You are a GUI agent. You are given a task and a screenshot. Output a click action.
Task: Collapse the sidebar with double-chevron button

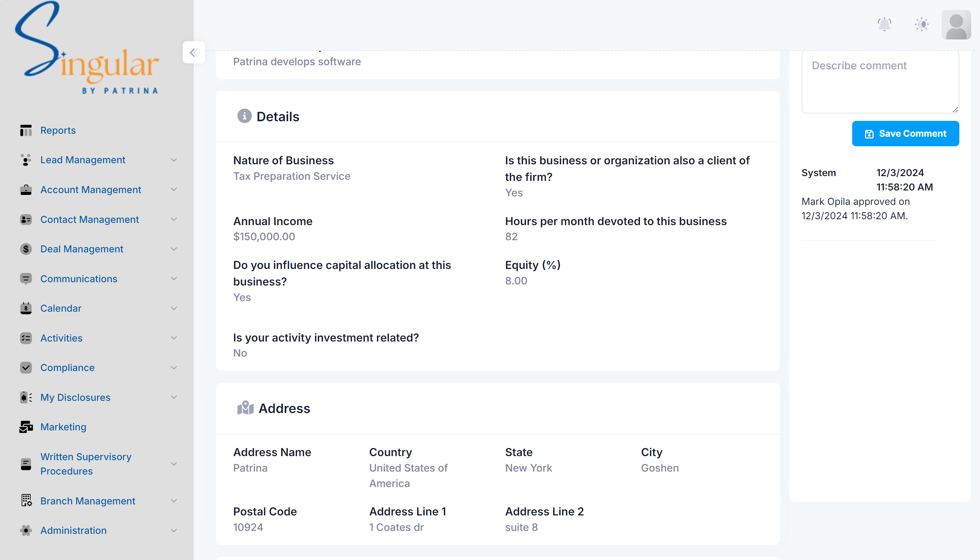click(x=193, y=52)
